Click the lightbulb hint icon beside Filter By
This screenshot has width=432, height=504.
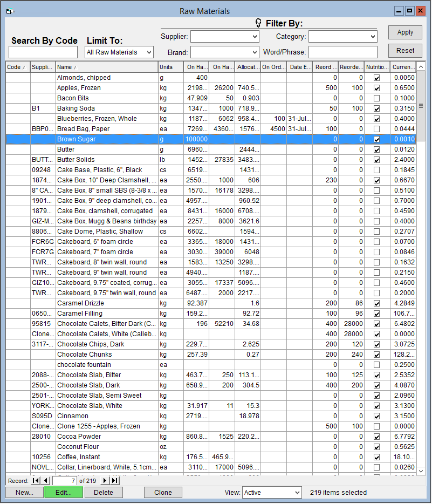(258, 23)
